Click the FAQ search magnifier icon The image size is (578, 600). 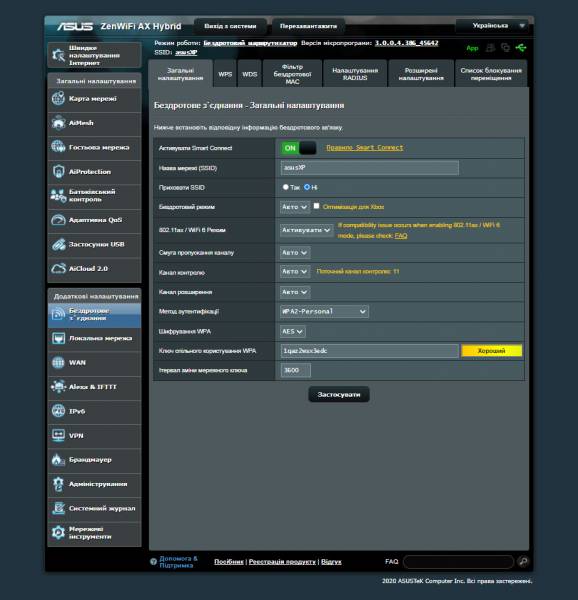pyautogui.click(x=523, y=561)
